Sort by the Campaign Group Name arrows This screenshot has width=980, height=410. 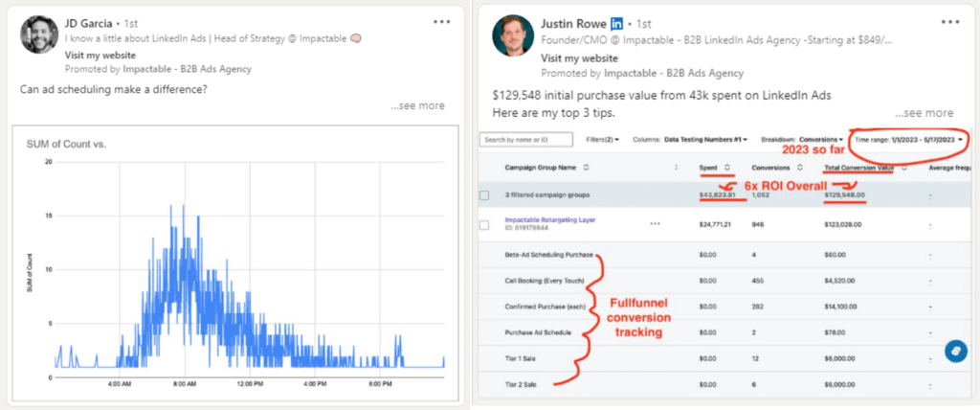pyautogui.click(x=586, y=168)
